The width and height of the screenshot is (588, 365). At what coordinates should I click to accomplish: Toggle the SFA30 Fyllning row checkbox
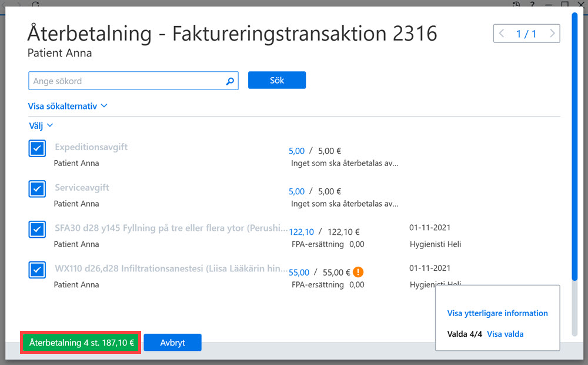(37, 230)
